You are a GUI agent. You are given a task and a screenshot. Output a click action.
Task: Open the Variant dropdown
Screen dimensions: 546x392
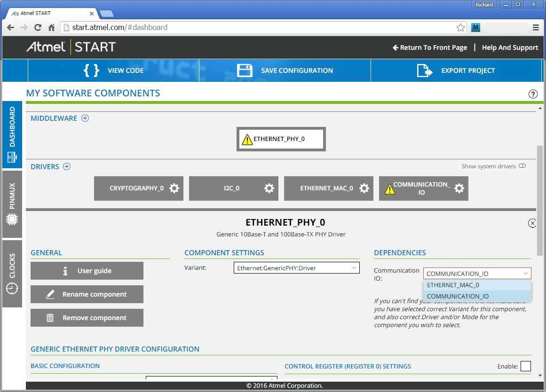[296, 268]
